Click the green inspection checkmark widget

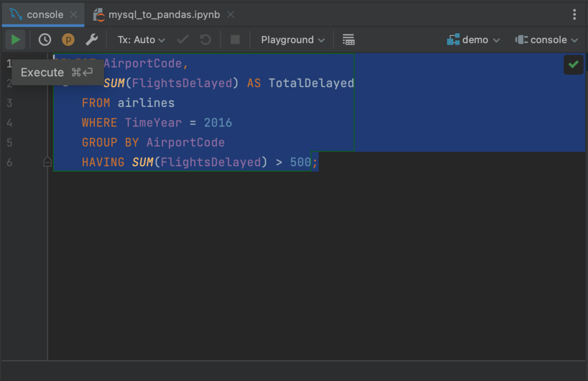(x=573, y=64)
